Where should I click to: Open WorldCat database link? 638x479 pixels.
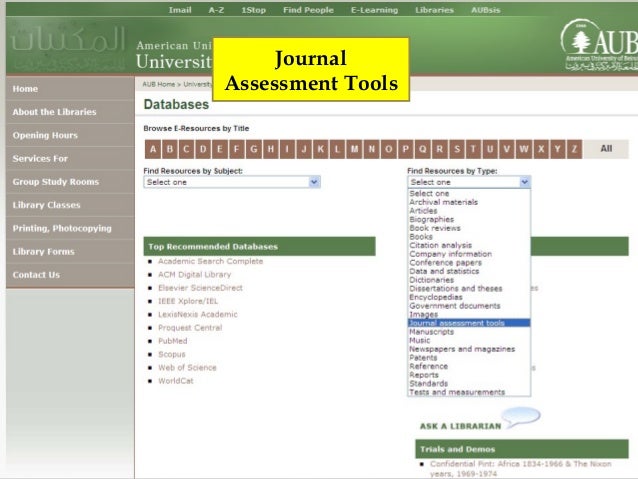click(x=176, y=381)
